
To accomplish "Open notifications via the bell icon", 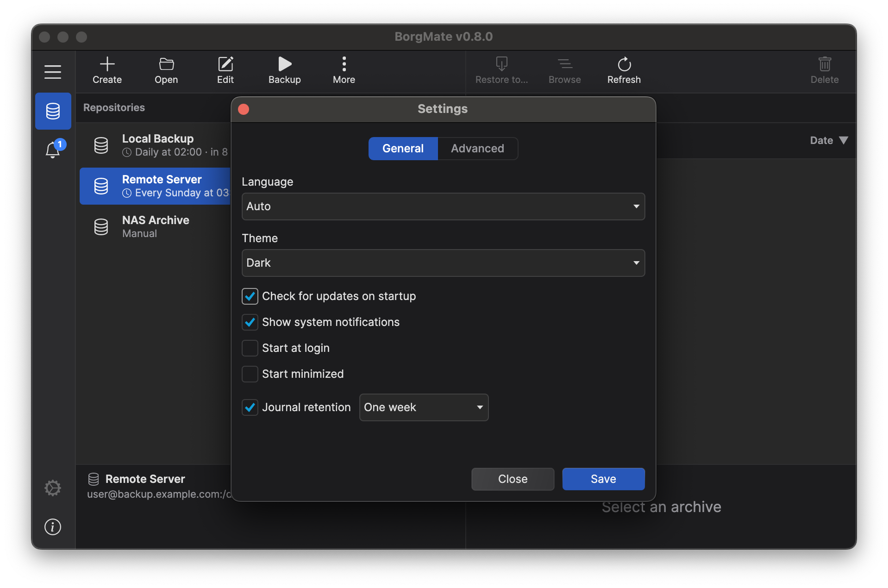I will tap(53, 150).
